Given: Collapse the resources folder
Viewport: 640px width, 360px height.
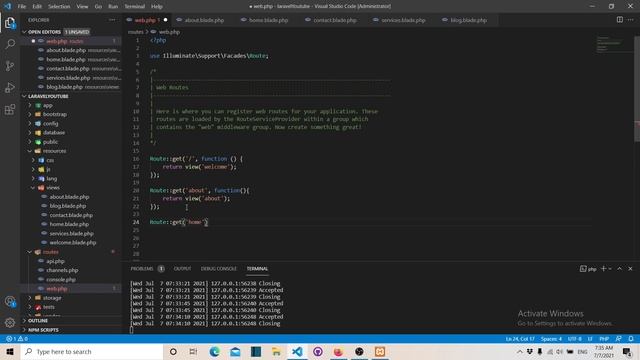Looking at the screenshot, I should (54, 151).
